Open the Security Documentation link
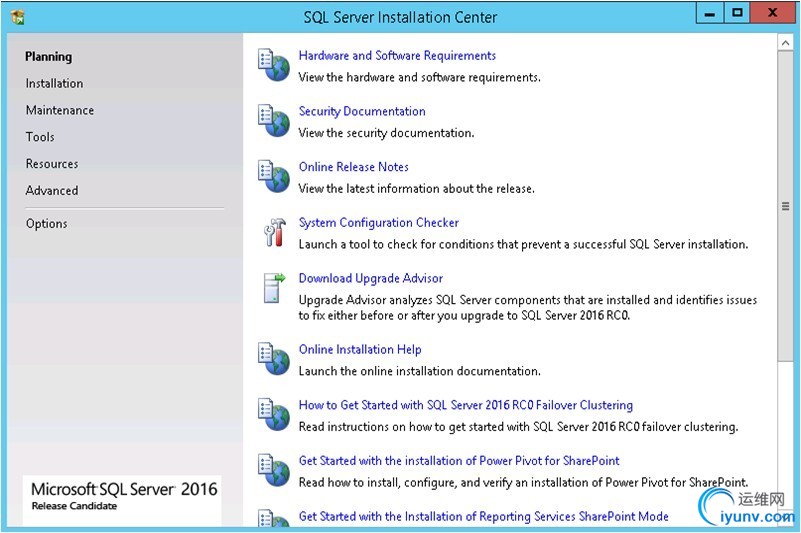Image resolution: width=801 pixels, height=533 pixels. click(x=362, y=111)
